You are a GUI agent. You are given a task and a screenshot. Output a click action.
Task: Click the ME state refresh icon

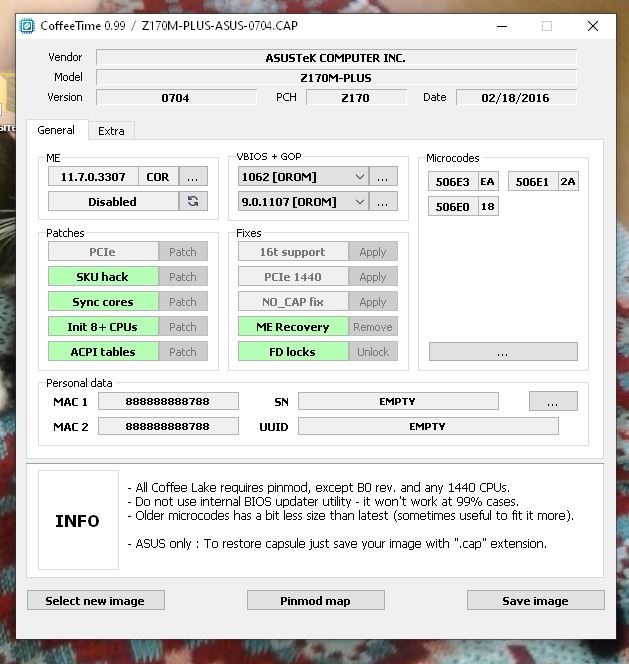pyautogui.click(x=193, y=201)
